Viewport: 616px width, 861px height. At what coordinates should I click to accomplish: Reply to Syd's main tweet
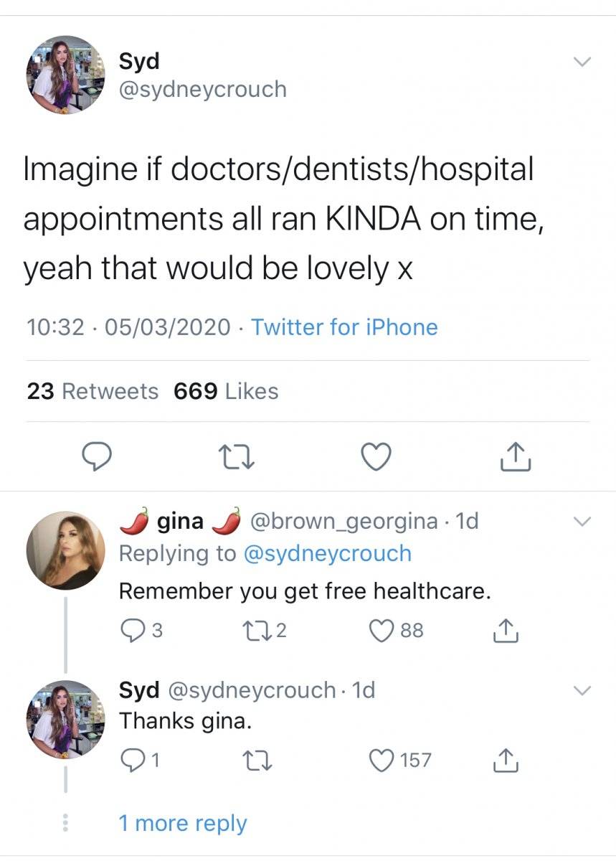95,456
